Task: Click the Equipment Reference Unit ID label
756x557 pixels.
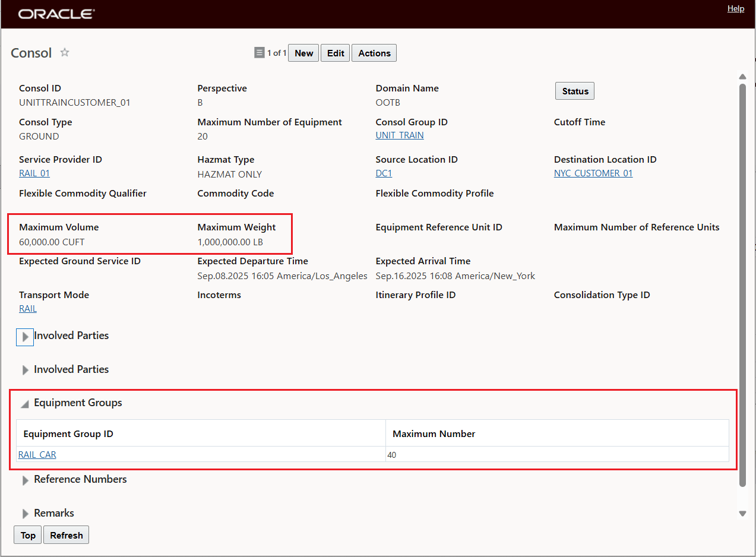Action: [x=439, y=227]
